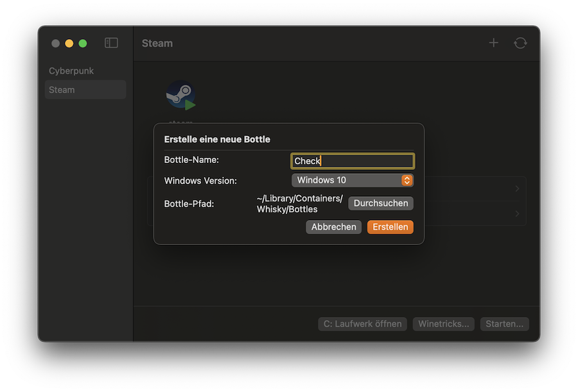Click the plus icon to add bottle
The image size is (578, 392).
click(x=493, y=43)
